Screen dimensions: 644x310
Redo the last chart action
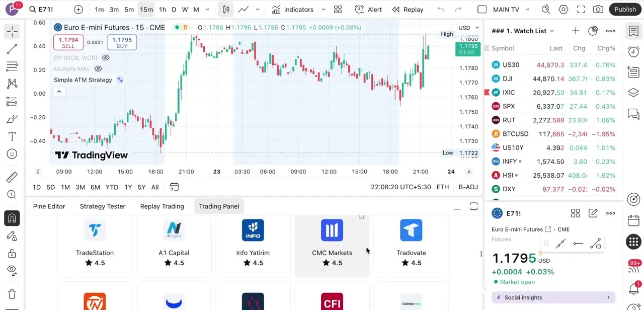(458, 10)
